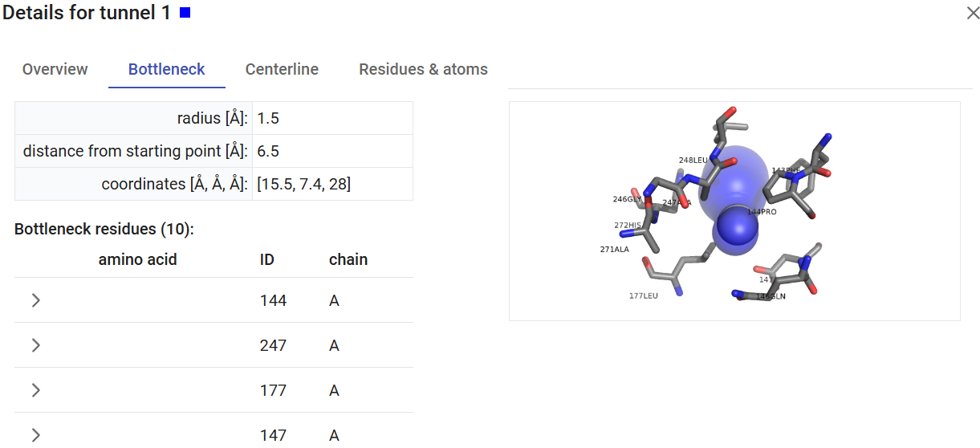
Task: Switch to the Overview tab
Action: pyautogui.click(x=55, y=70)
